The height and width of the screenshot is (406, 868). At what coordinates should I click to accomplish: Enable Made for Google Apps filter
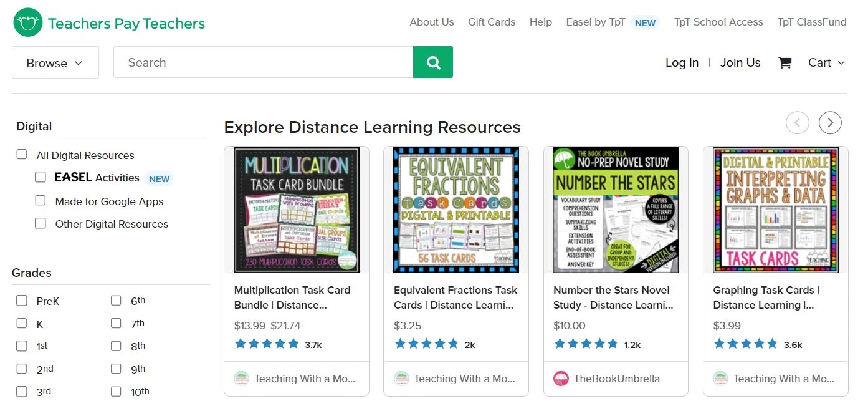41,200
